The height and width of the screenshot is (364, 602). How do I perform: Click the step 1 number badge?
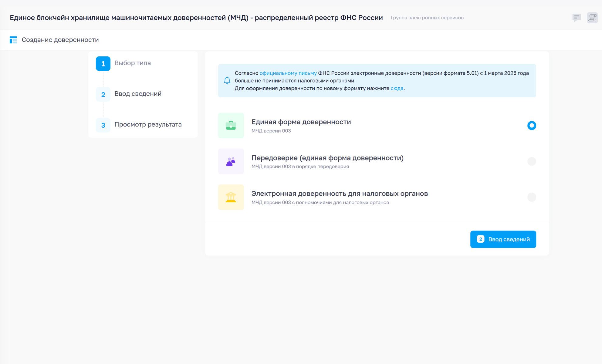coord(103,64)
